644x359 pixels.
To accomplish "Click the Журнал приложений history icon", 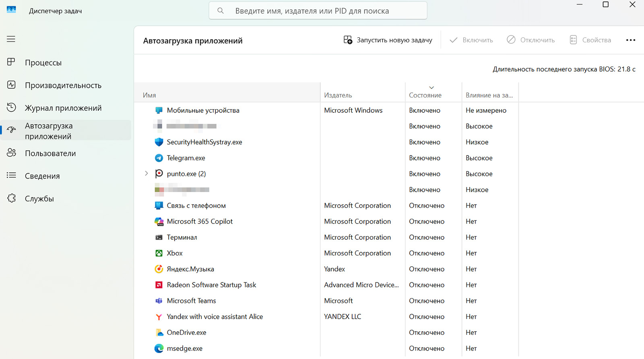I will 11,108.
